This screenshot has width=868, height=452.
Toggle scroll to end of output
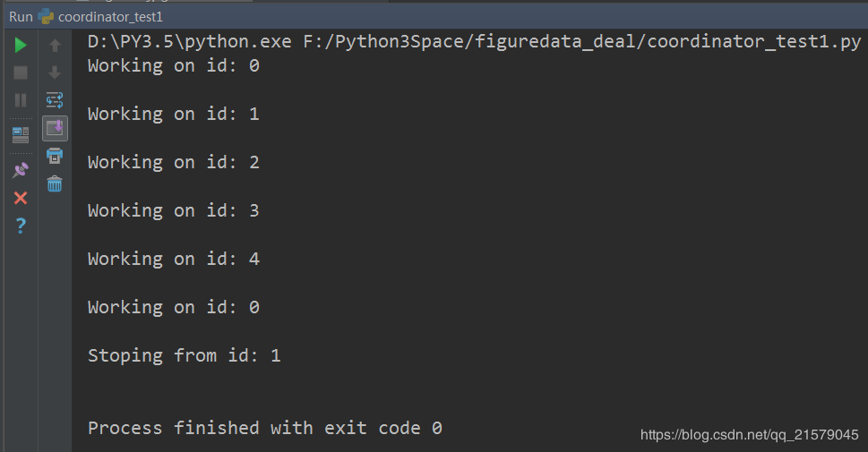(55, 128)
